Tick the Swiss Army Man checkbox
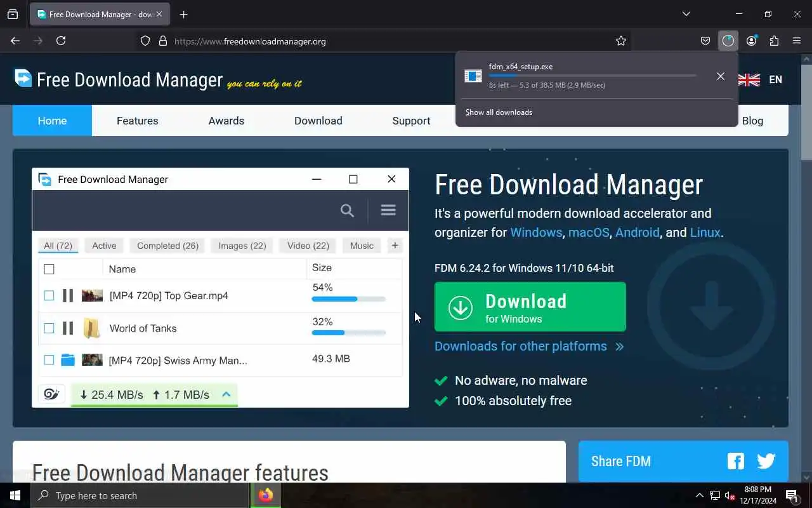 [49, 360]
